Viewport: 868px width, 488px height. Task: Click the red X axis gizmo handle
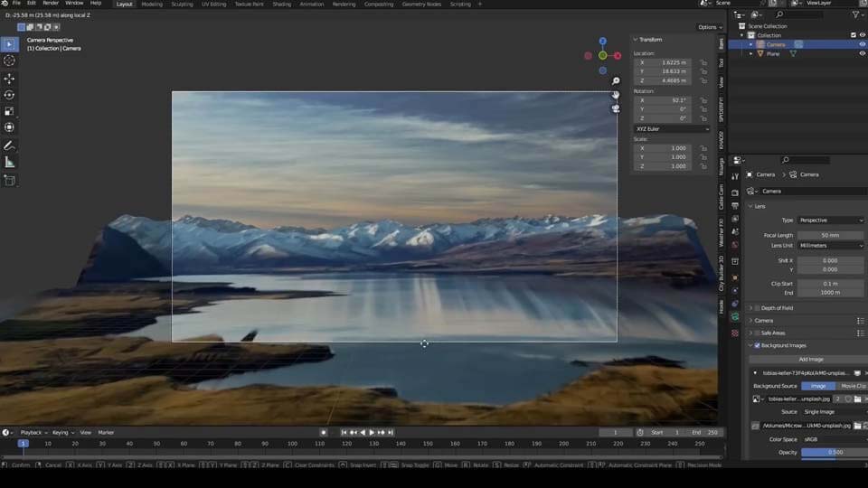618,56
